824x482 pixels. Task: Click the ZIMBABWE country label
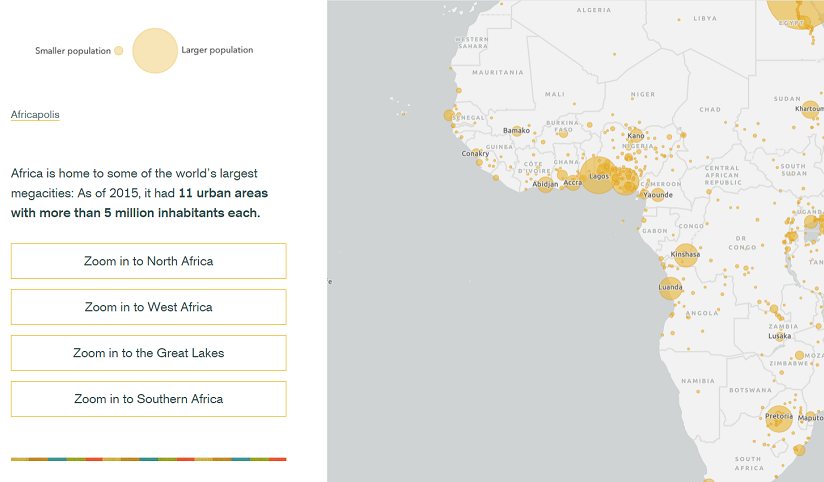(x=789, y=363)
